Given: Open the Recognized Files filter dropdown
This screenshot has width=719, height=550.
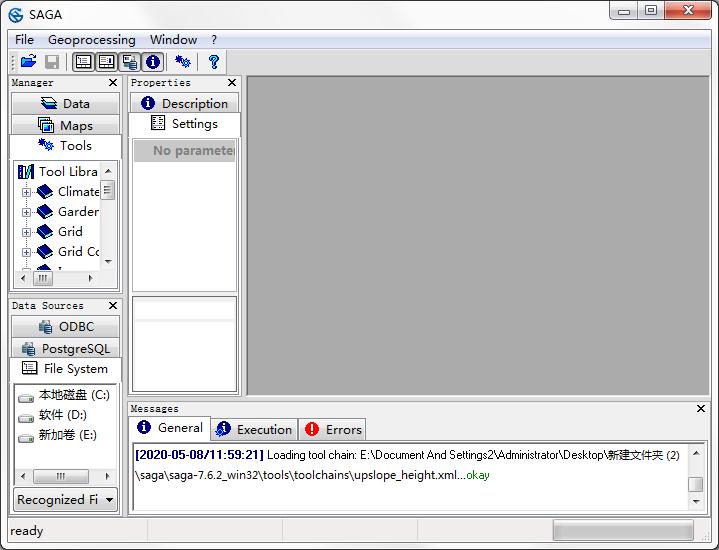Looking at the screenshot, I should pyautogui.click(x=65, y=500).
